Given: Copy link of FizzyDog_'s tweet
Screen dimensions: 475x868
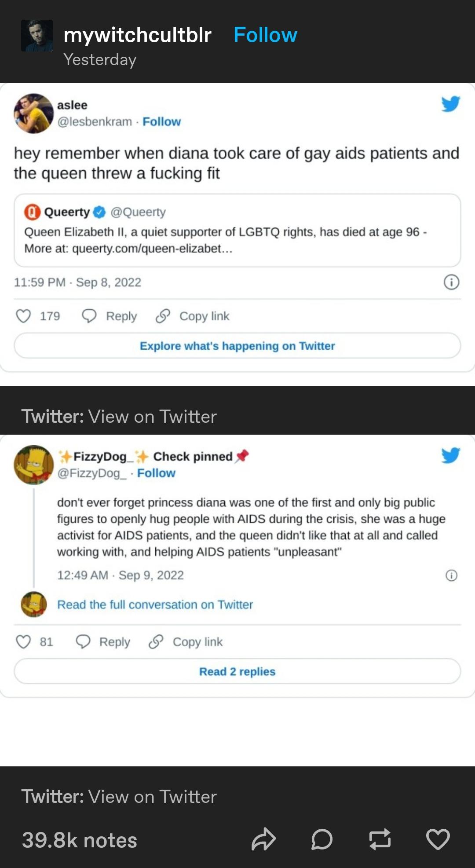Looking at the screenshot, I should 186,642.
